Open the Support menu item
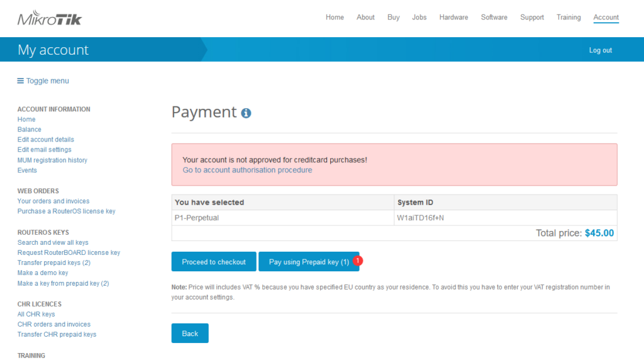The image size is (644, 360). coord(532,17)
